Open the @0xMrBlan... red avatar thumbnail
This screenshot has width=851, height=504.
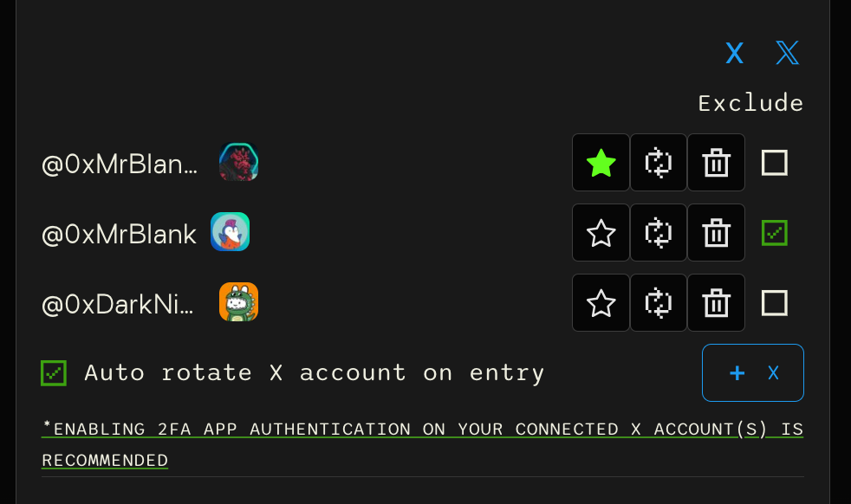click(x=238, y=162)
